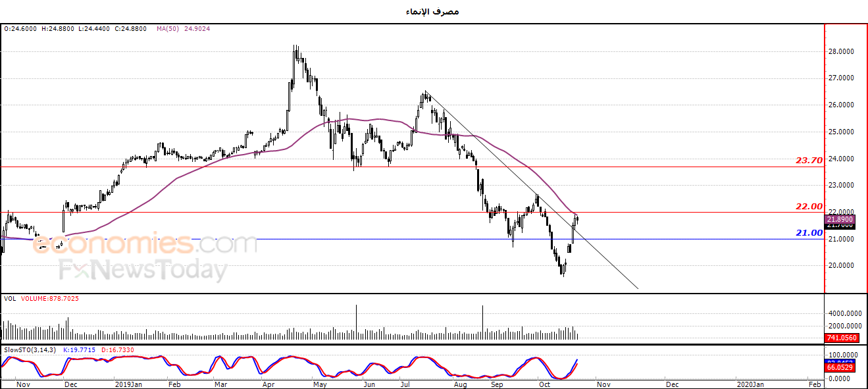Click the L:24.4400 low value
The image size is (868, 389).
tap(95, 29)
